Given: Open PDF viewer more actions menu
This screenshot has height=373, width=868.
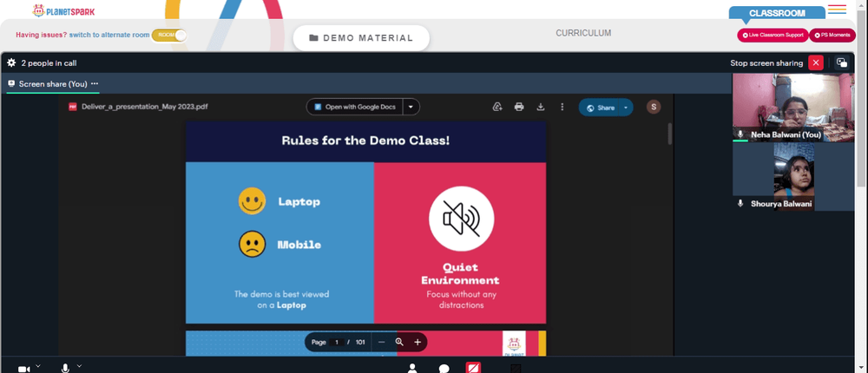Looking at the screenshot, I should (x=562, y=107).
